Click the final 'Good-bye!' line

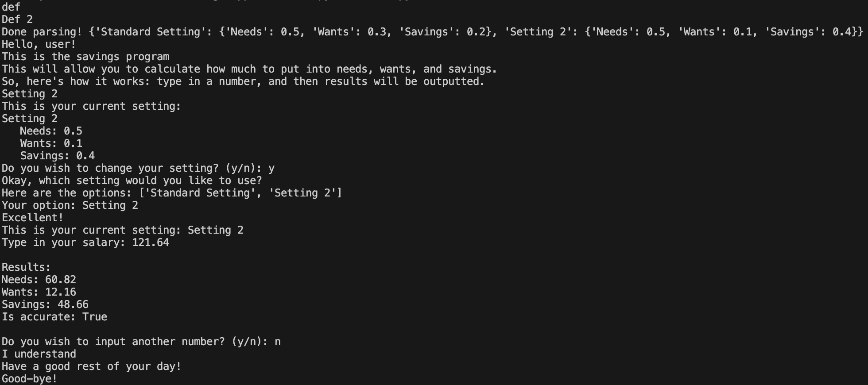pos(30,379)
